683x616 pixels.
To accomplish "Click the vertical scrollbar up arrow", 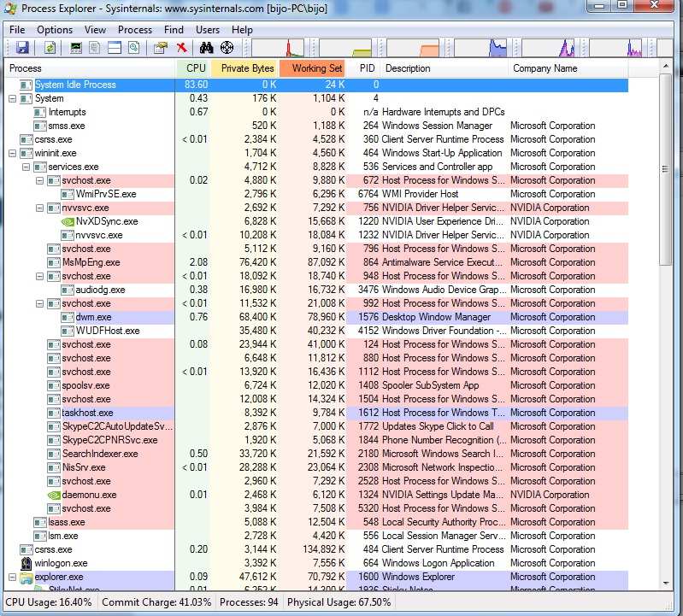I will click(666, 66).
